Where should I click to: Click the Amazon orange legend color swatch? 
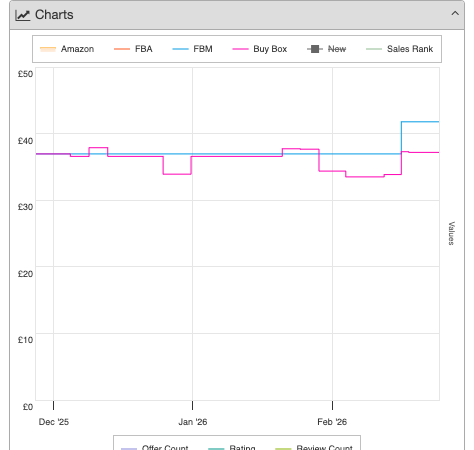48,49
